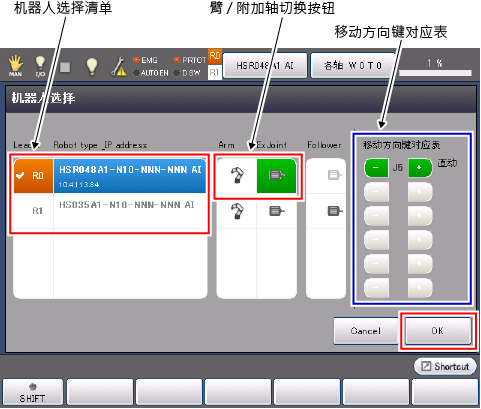
Task: Click the MAN hand mode icon
Action: (16, 66)
